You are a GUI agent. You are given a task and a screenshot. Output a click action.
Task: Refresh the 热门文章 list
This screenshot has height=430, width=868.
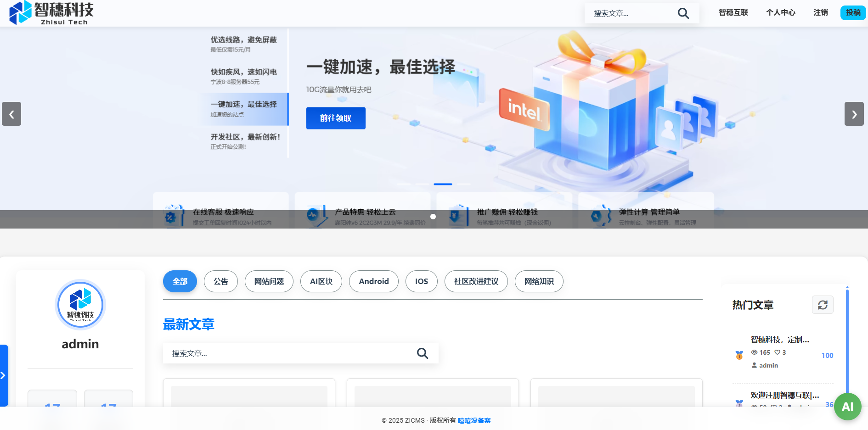click(x=823, y=305)
